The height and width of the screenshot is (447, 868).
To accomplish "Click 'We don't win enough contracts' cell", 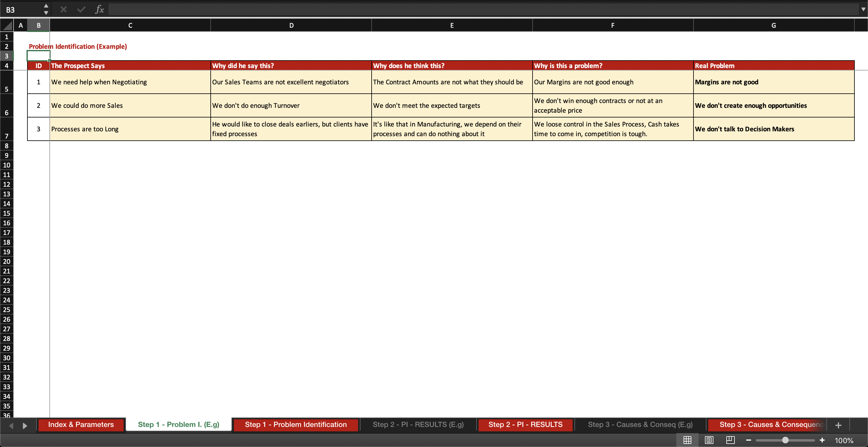I will [613, 106].
